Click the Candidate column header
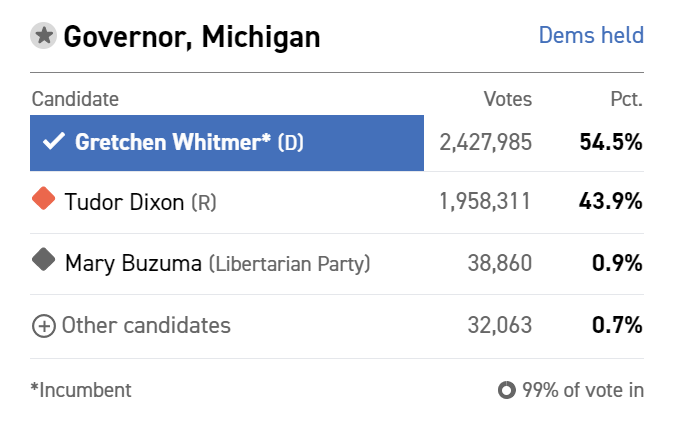This screenshot has width=690, height=440. click(75, 99)
